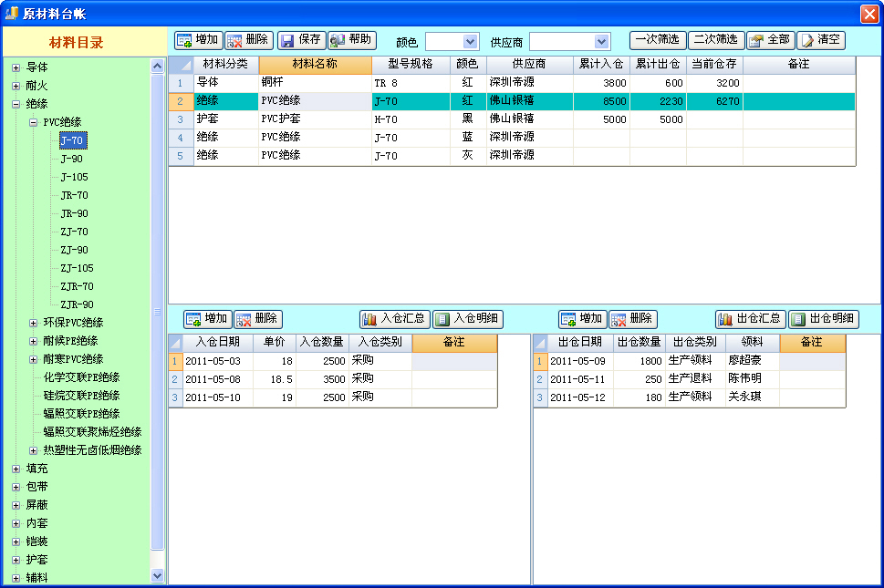The height and width of the screenshot is (588, 884).
Task: Click the 一次筛选 filter button
Action: [x=657, y=40]
